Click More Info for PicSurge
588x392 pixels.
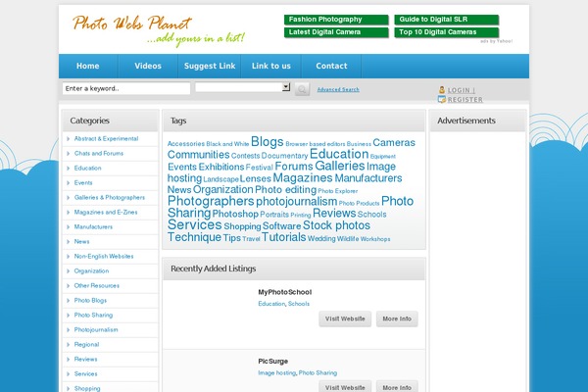(397, 387)
